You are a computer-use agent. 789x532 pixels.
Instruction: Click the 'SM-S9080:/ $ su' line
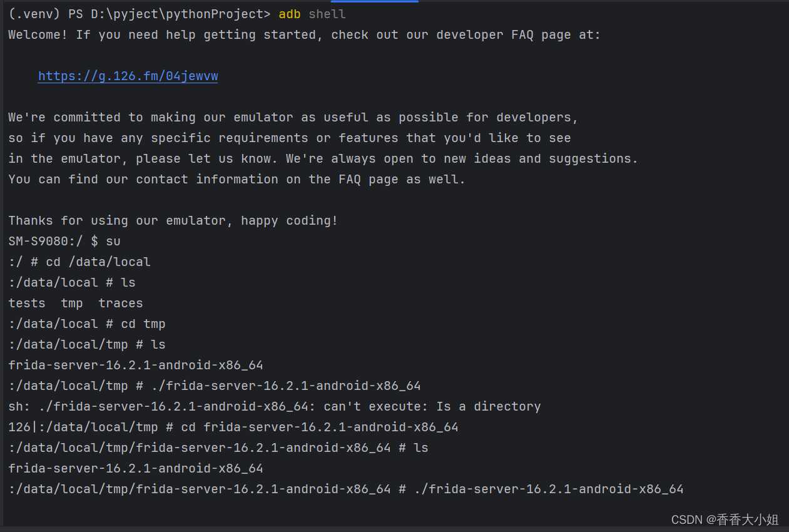(x=64, y=241)
